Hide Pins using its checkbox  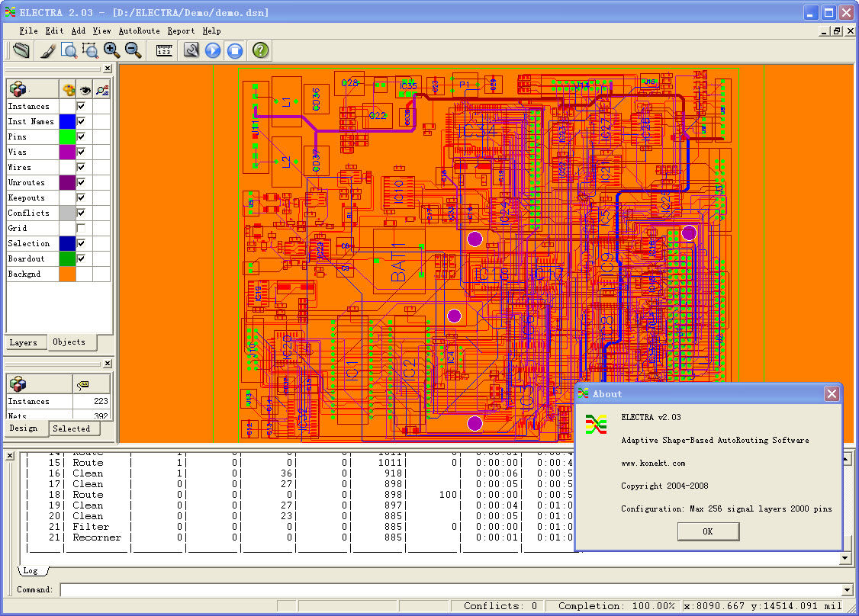click(81, 137)
